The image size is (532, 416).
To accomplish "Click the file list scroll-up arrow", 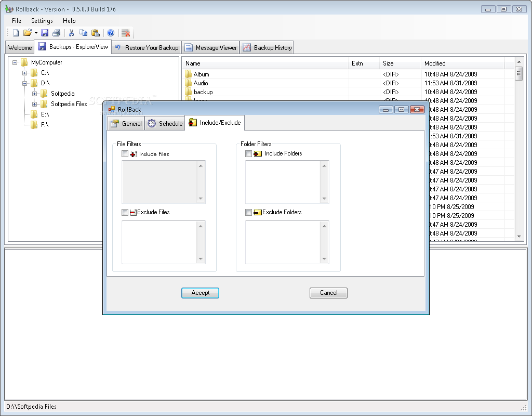I will point(519,62).
